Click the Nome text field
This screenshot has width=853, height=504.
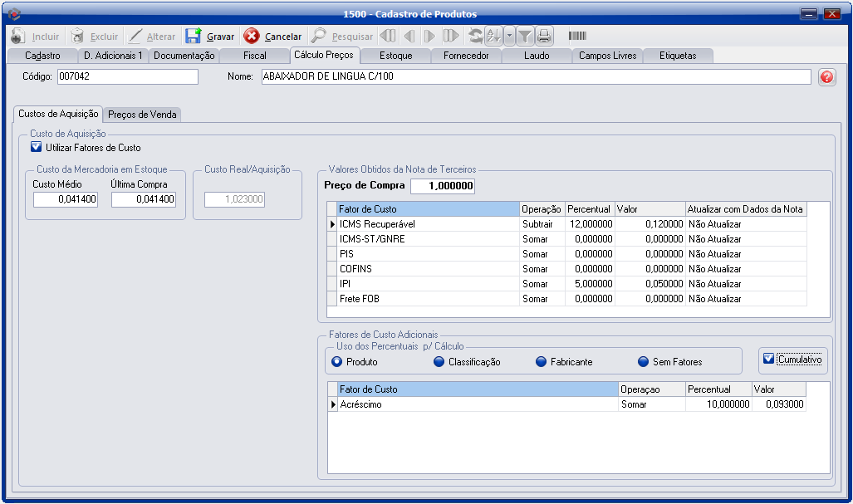535,77
